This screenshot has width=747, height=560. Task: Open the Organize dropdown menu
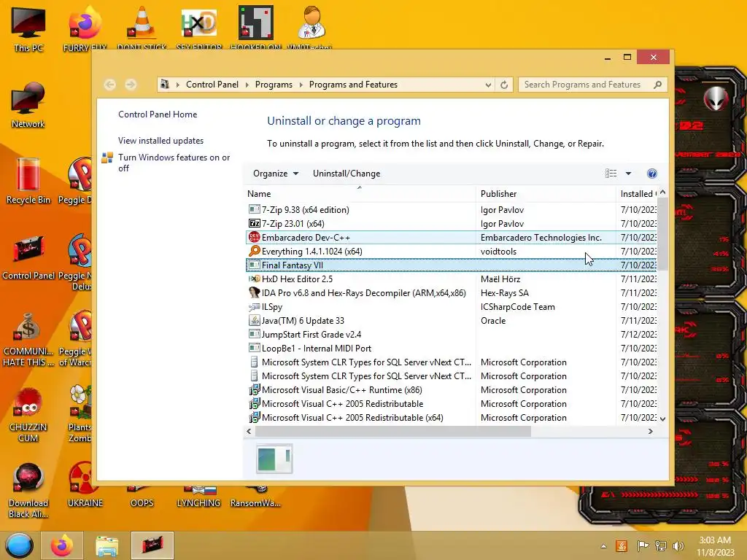pos(276,174)
